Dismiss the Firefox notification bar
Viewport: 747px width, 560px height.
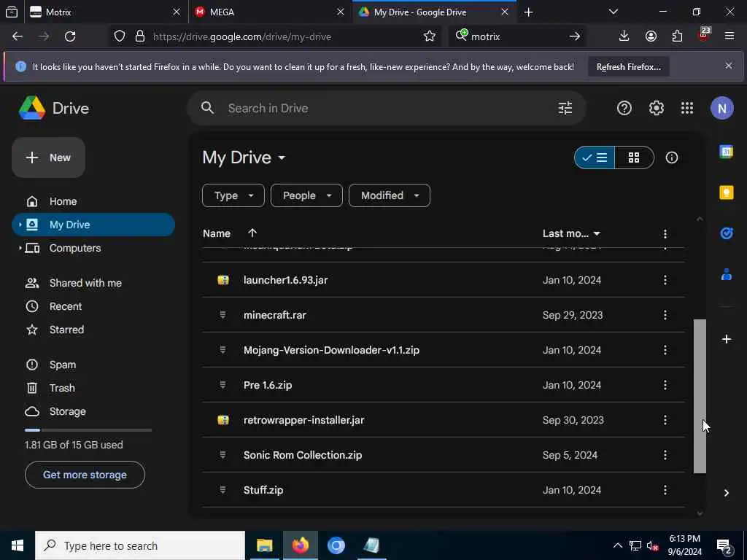tap(729, 66)
